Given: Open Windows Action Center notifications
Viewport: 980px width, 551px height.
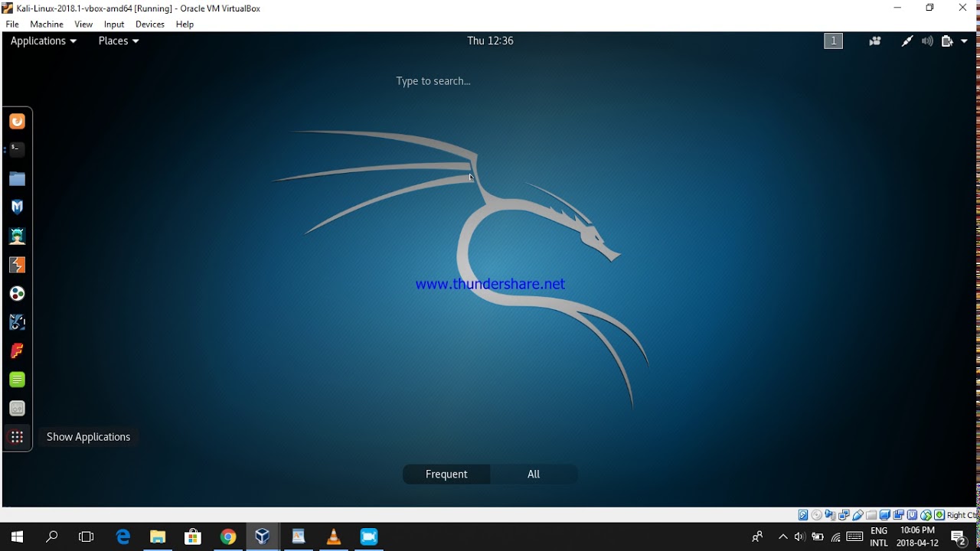Looking at the screenshot, I should coord(959,537).
